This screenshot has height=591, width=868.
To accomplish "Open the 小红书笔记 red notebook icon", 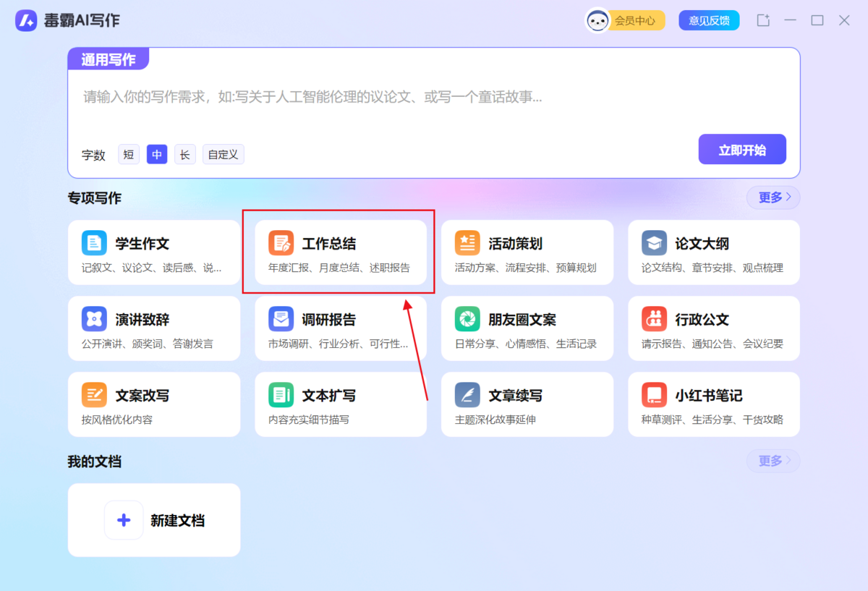I will tap(655, 394).
